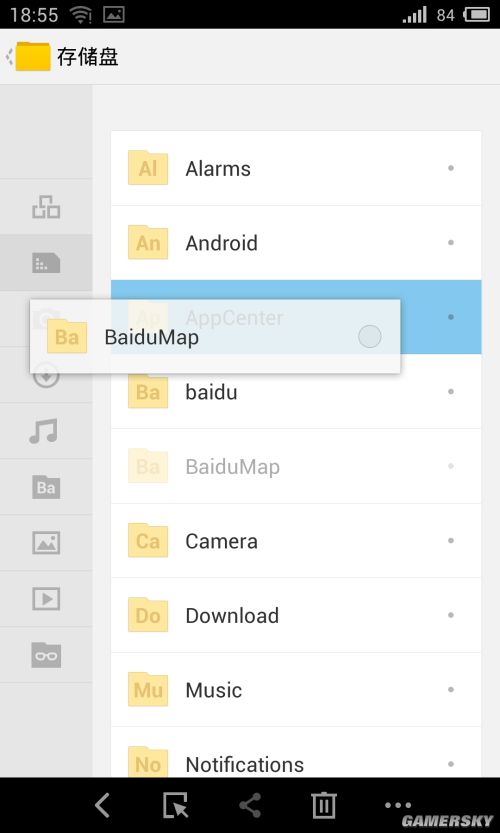The image size is (500, 833).
Task: Expand navigation via the folder title chevron
Action: coord(9,56)
